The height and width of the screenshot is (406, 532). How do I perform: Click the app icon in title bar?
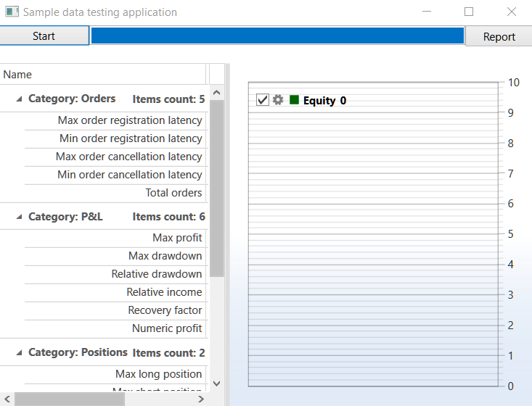[x=12, y=12]
